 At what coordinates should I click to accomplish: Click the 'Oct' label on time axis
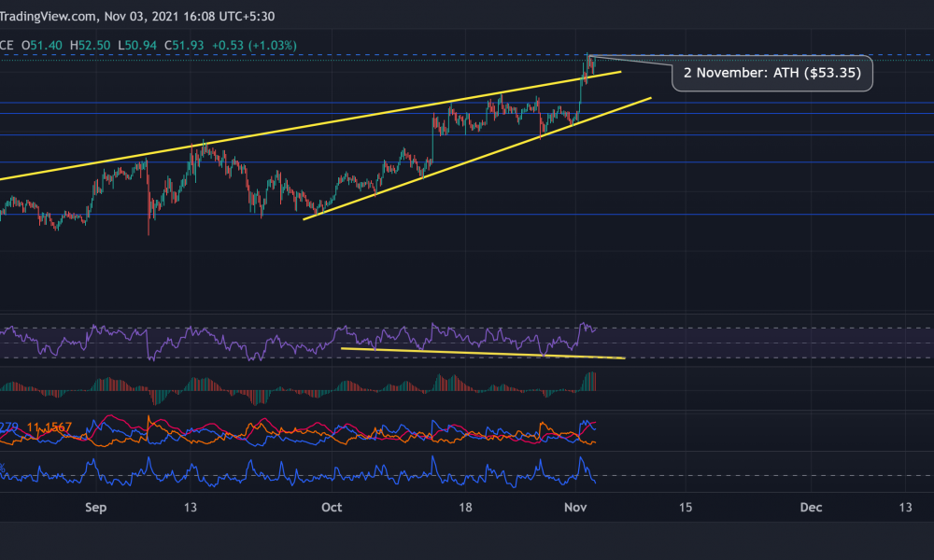(332, 507)
